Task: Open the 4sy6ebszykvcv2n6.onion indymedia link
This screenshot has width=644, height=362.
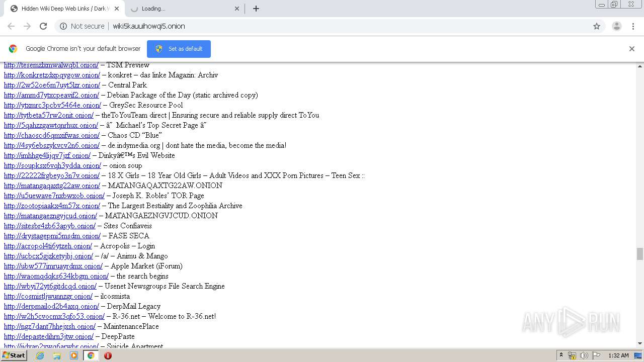Action: pos(52,145)
